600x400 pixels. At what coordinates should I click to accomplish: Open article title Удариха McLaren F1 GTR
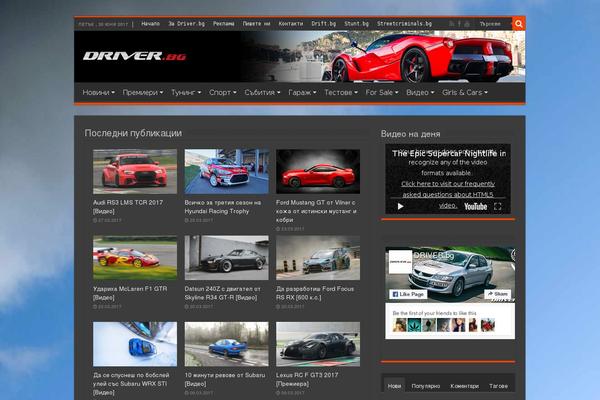[x=130, y=293]
